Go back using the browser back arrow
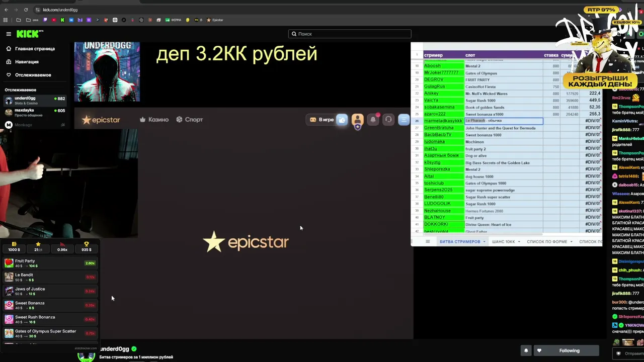 pos(6,10)
